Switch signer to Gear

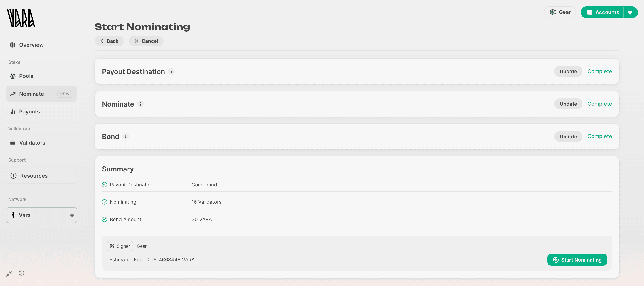click(x=142, y=246)
